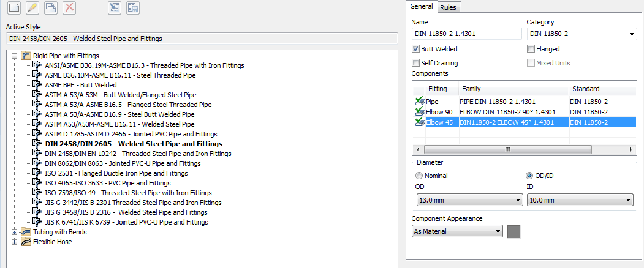
Task: Select ASTM A 53/A-ASME B16.5 Flanged Steel Threaded Pipe
Action: [x=128, y=105]
